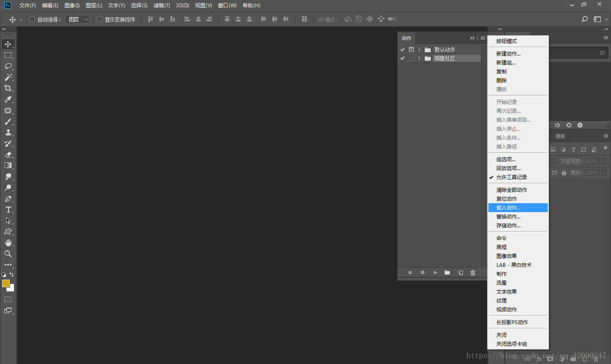Viewport: 611px width, 364px height.
Task: Select the Eyedropper tool
Action: coord(8,99)
